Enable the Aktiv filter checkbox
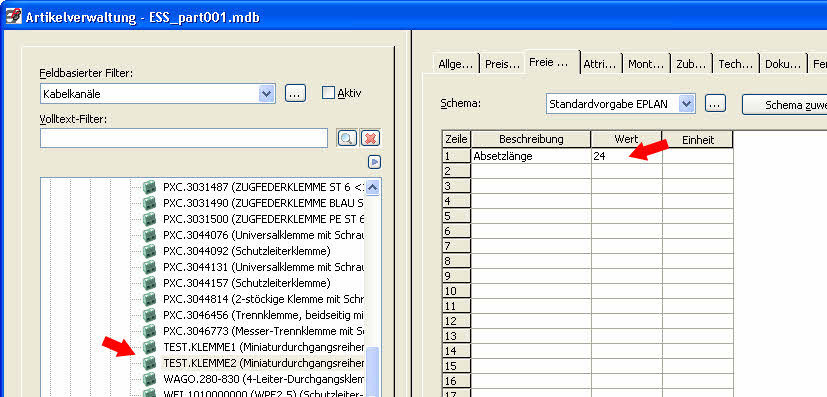Screen dimensions: 827x397 click(x=328, y=93)
